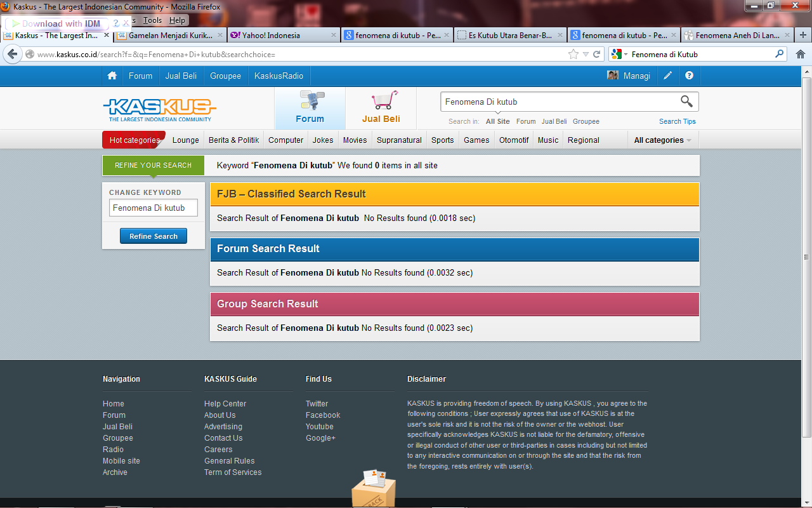The width and height of the screenshot is (812, 508).
Task: Open the Help menu
Action: point(177,20)
